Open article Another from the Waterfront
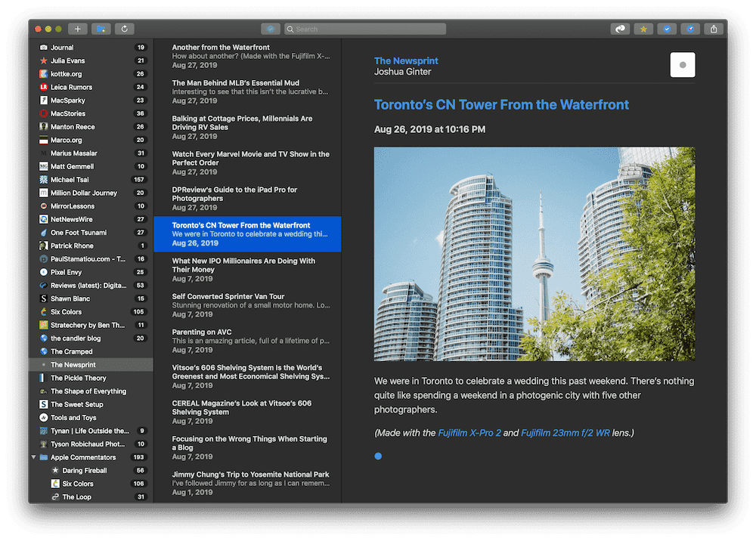The width and height of the screenshot is (756, 541). [x=247, y=57]
